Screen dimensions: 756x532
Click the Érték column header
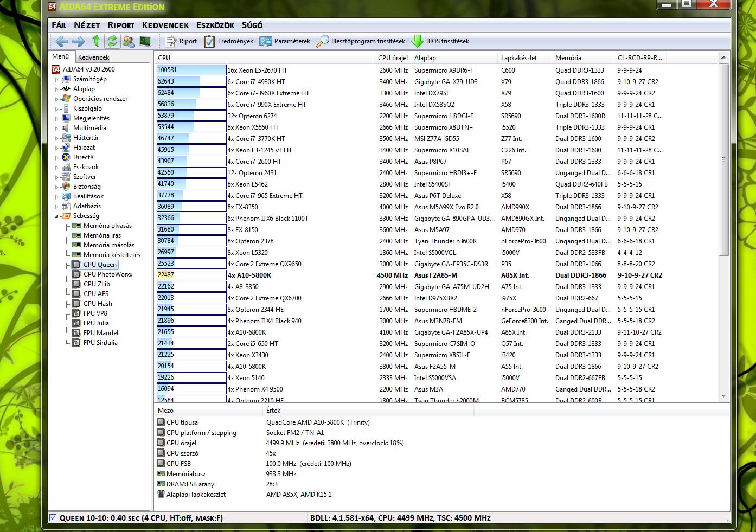pos(368,411)
